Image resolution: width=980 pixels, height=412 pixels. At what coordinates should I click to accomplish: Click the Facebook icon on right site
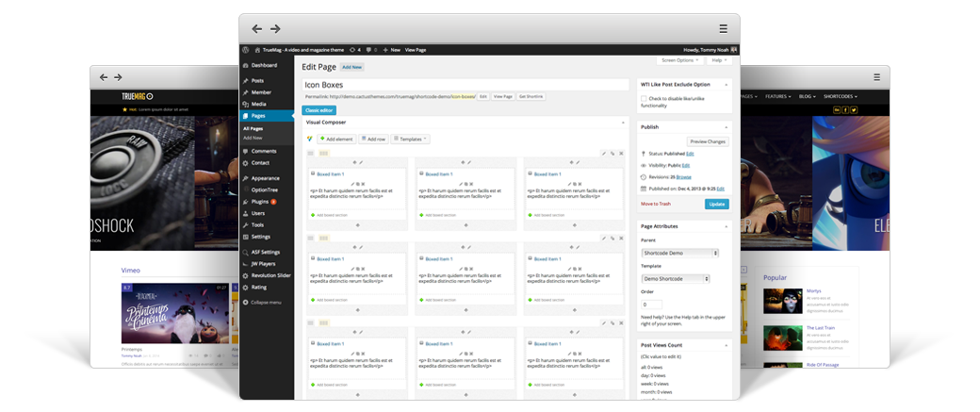click(x=846, y=109)
